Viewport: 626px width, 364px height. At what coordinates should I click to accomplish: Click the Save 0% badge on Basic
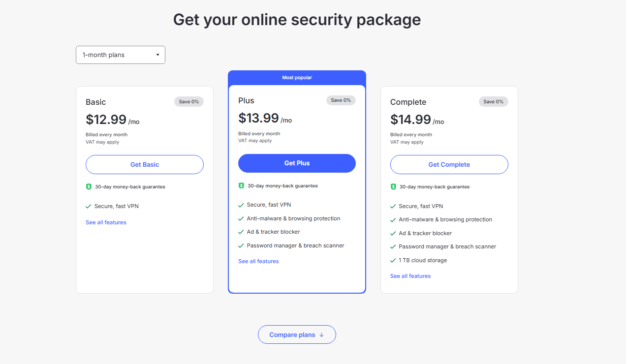pyautogui.click(x=189, y=102)
